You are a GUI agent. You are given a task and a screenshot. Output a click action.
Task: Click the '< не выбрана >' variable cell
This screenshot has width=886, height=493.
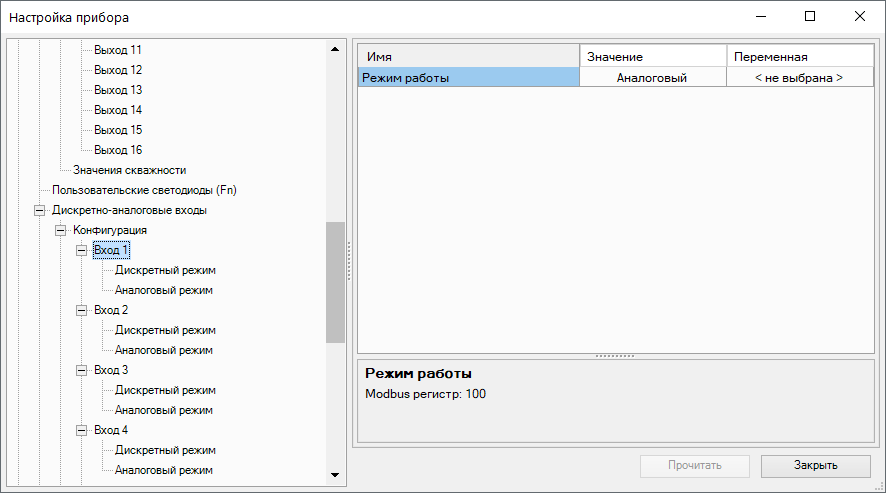(x=798, y=78)
